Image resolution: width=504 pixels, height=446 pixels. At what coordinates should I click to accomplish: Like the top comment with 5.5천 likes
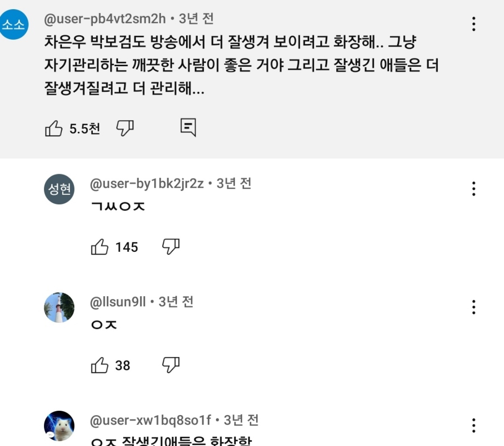coord(54,128)
